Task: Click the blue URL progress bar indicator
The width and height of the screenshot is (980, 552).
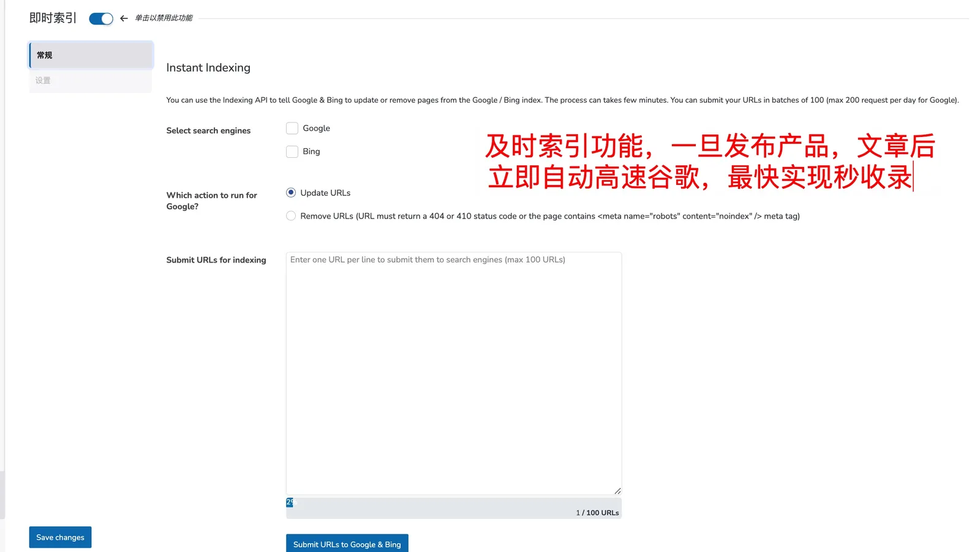Action: (290, 502)
